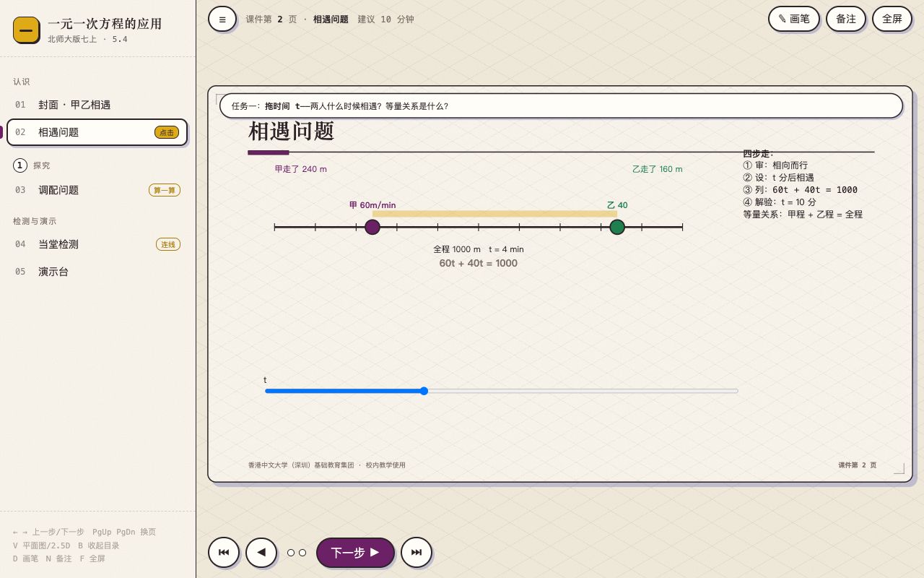Open slide 03 调配问题

[97, 190]
